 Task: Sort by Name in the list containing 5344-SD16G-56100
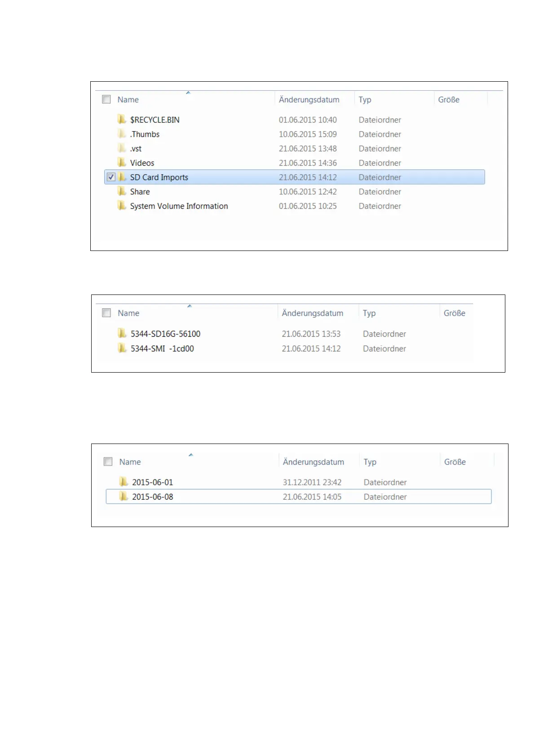pyautogui.click(x=128, y=313)
